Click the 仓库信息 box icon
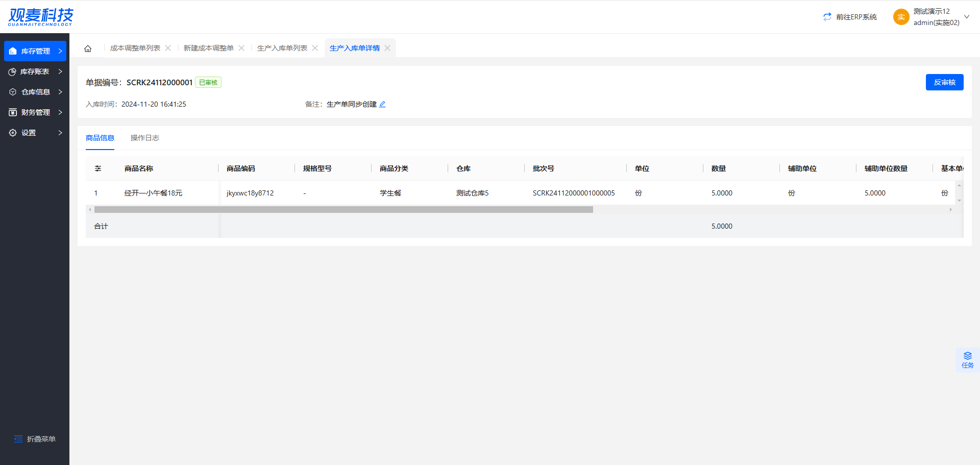This screenshot has height=465, width=980. (13, 92)
